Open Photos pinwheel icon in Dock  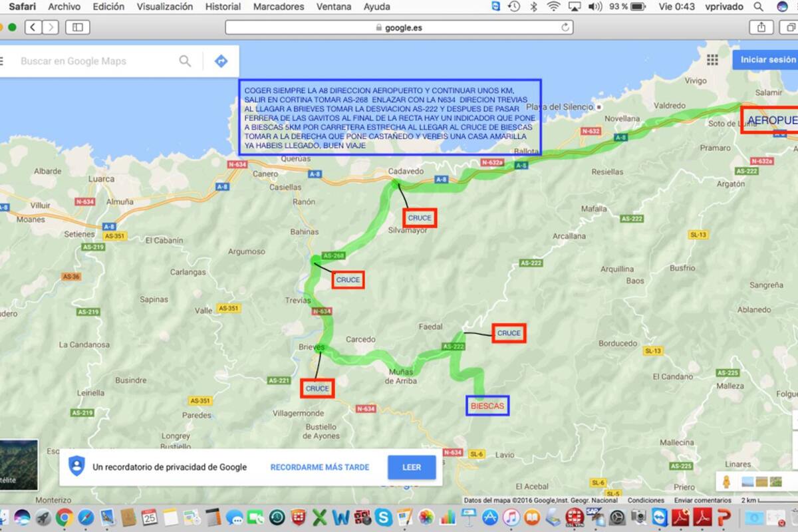coord(426,517)
